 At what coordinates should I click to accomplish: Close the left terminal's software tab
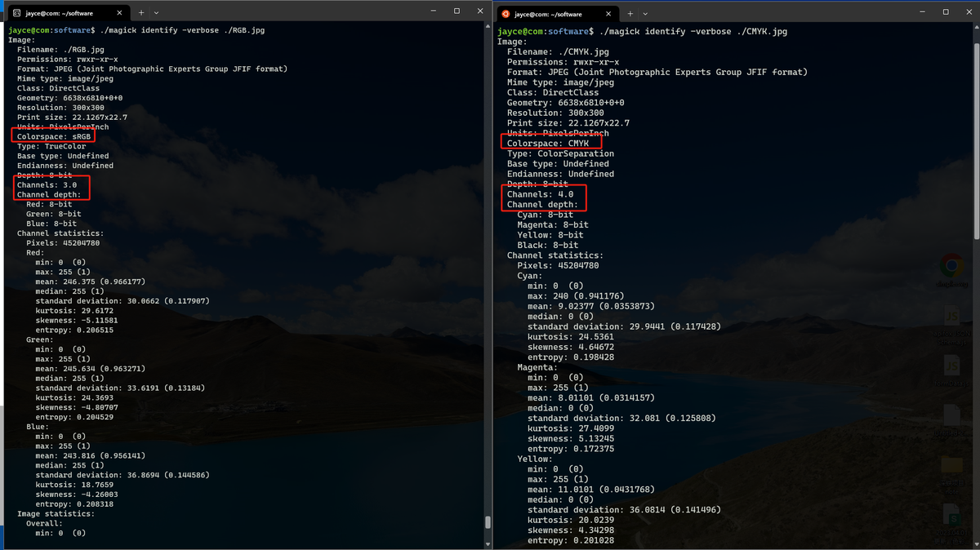pos(119,13)
